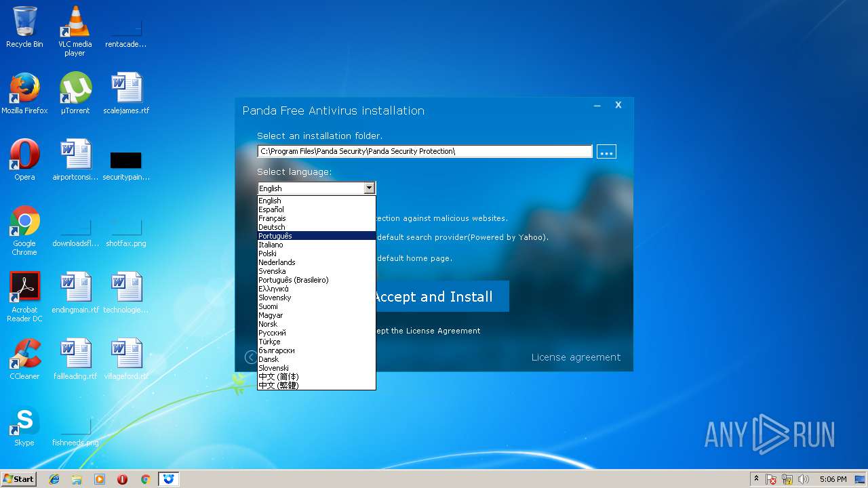Launch Opera browser from desktop
Image resolution: width=868 pixels, height=488 pixels.
[x=24, y=160]
